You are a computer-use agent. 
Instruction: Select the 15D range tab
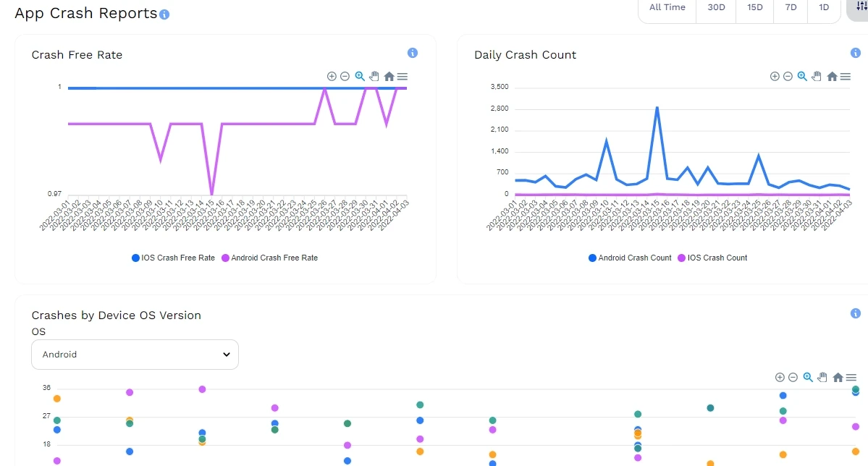[754, 8]
